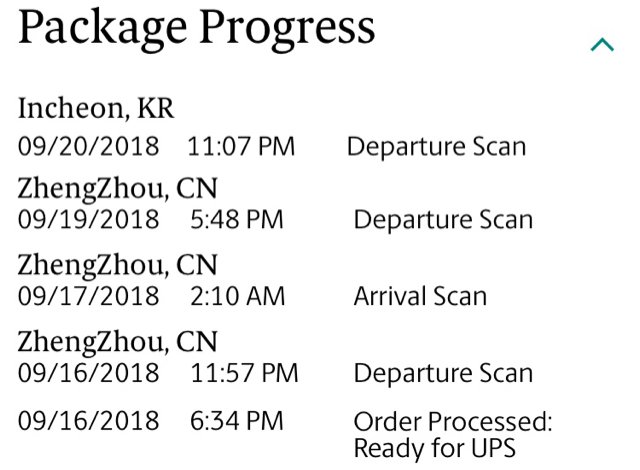This screenshot has width=640, height=470.
Task: Select the Departure Scan status at 11:57 PM
Action: (443, 373)
